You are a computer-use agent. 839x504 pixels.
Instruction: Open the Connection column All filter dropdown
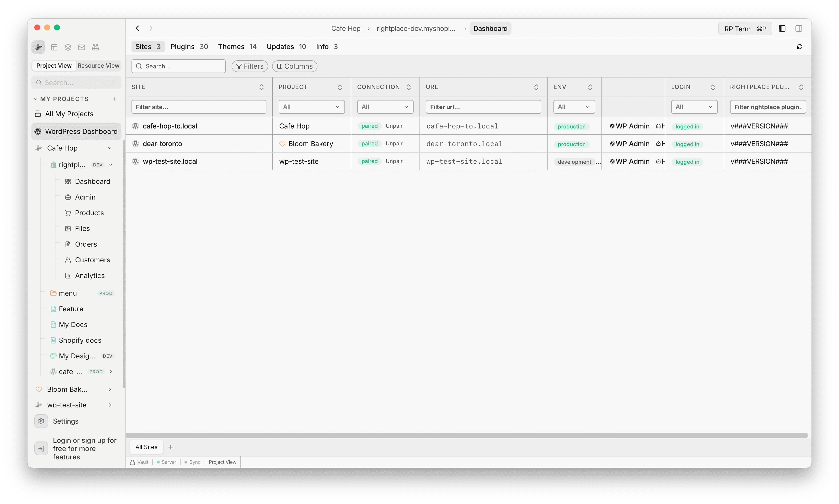[385, 107]
